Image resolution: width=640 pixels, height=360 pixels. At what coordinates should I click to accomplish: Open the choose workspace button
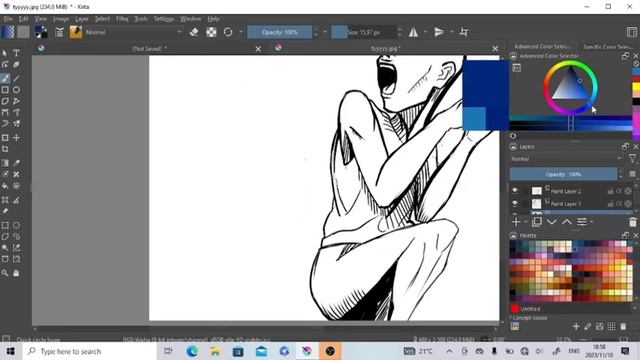click(631, 32)
